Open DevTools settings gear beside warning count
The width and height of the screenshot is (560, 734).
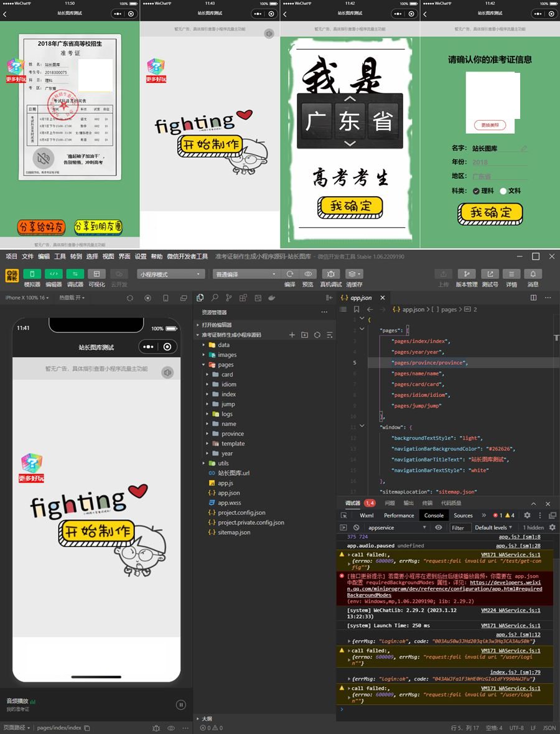[x=527, y=515]
